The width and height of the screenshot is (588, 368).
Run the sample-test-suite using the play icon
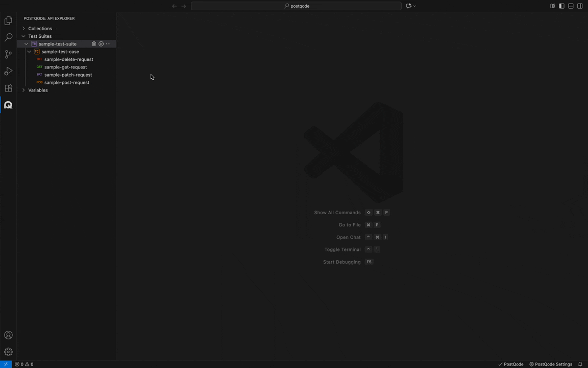pos(101,44)
